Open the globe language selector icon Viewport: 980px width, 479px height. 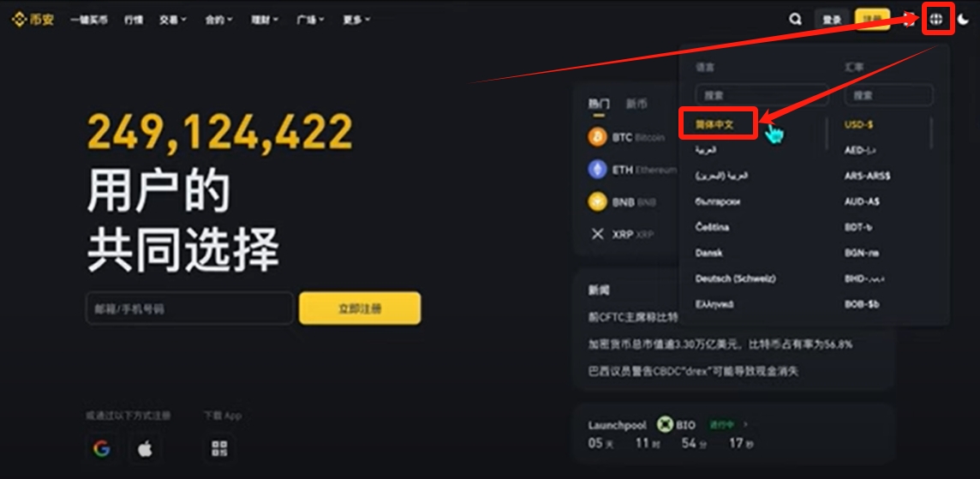(x=935, y=20)
